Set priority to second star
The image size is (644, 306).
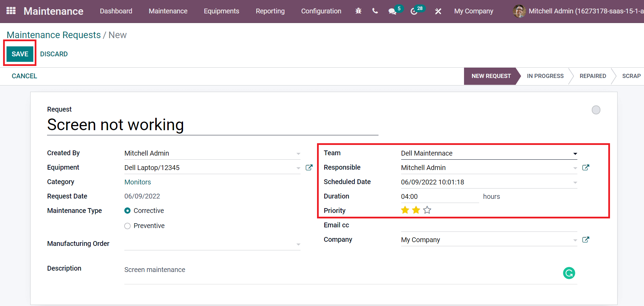point(416,210)
